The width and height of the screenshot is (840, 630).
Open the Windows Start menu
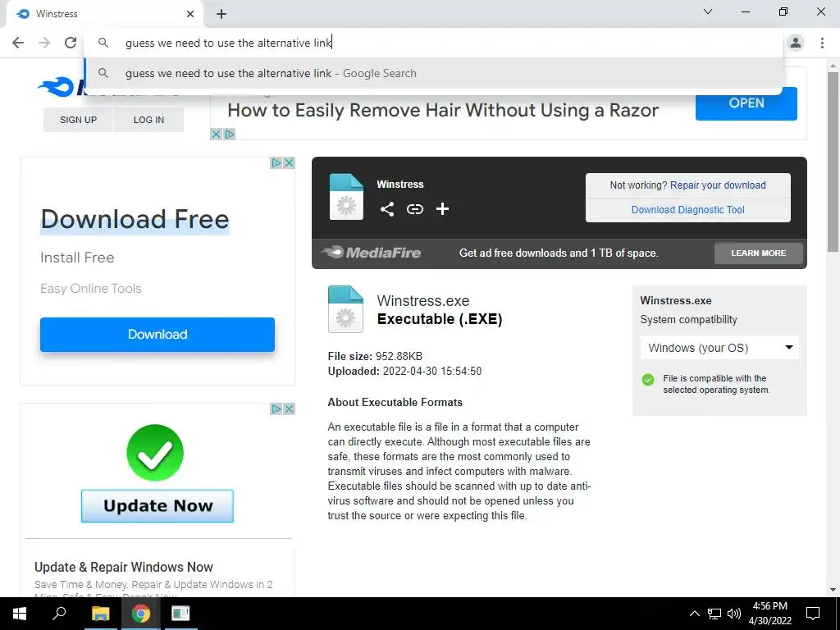(20, 614)
